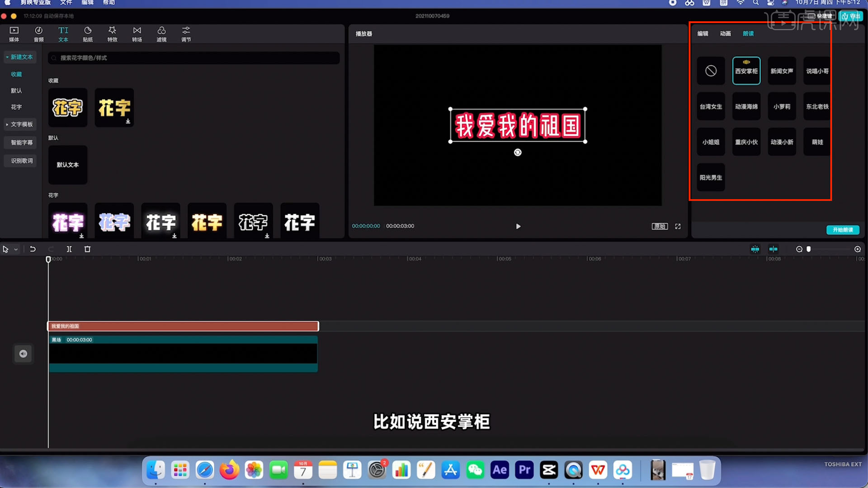Choose the 萌娃 voice
The height and width of the screenshot is (488, 868).
pyautogui.click(x=817, y=142)
